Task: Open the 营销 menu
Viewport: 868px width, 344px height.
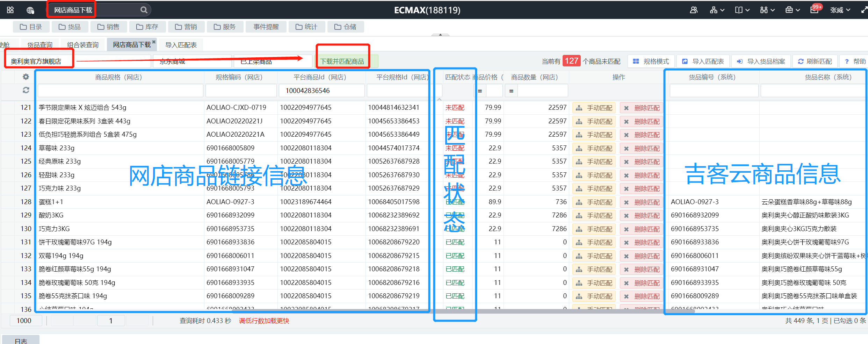Action: [x=186, y=27]
